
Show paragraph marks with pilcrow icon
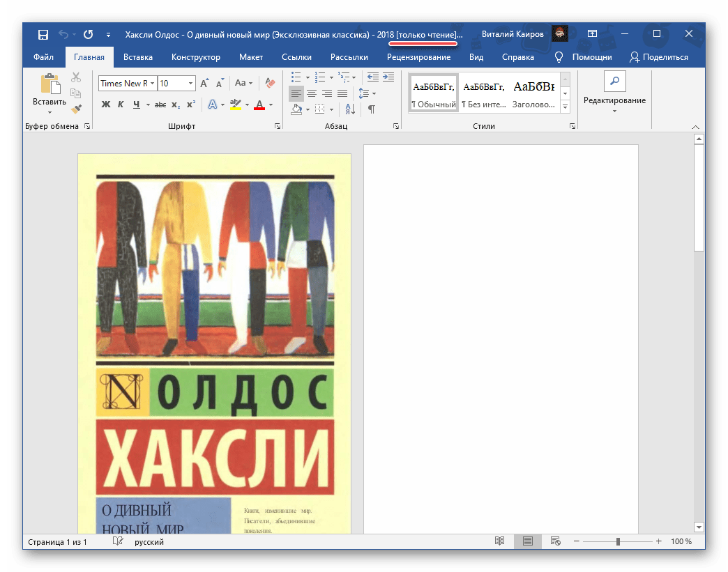(372, 109)
